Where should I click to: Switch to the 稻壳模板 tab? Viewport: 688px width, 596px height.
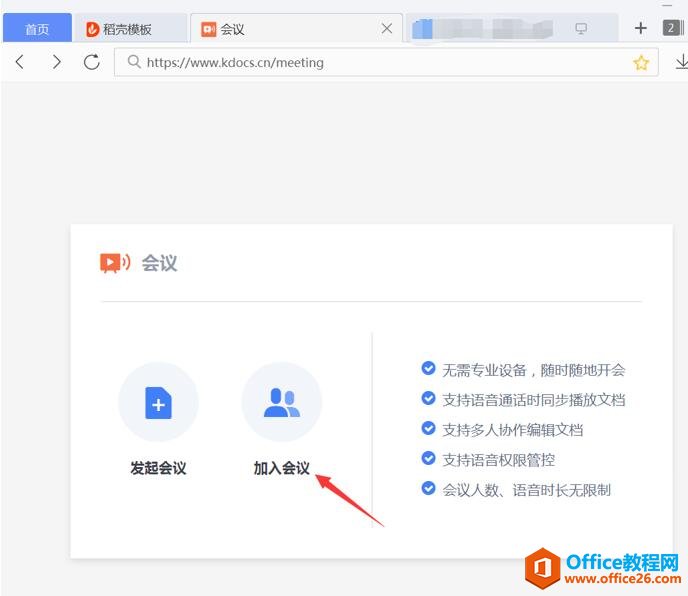tap(130, 29)
